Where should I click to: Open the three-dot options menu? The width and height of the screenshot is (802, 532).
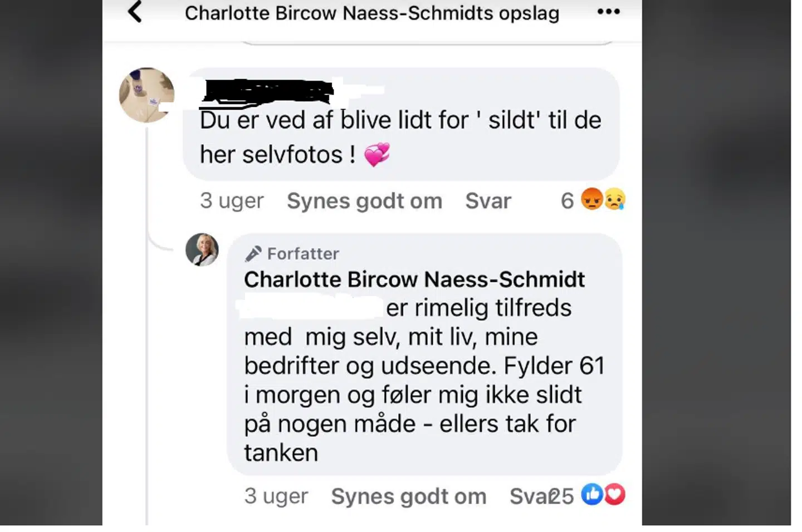(x=609, y=11)
